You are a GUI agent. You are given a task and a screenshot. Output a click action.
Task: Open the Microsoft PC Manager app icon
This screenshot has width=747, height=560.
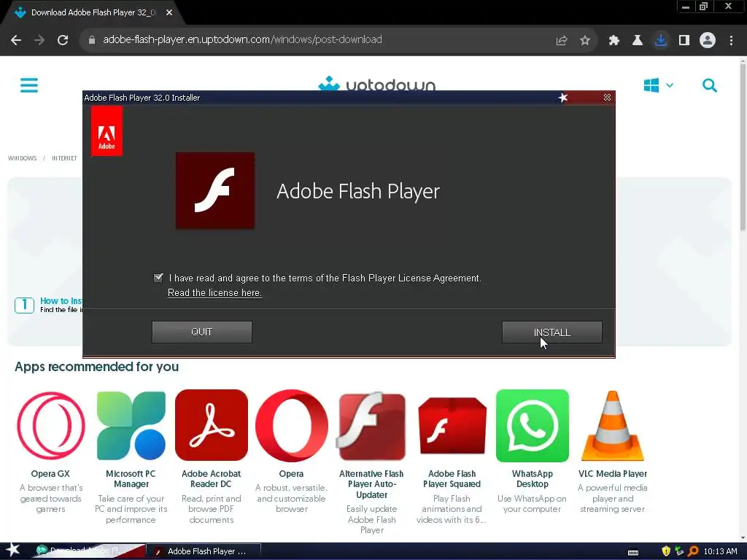(x=131, y=425)
